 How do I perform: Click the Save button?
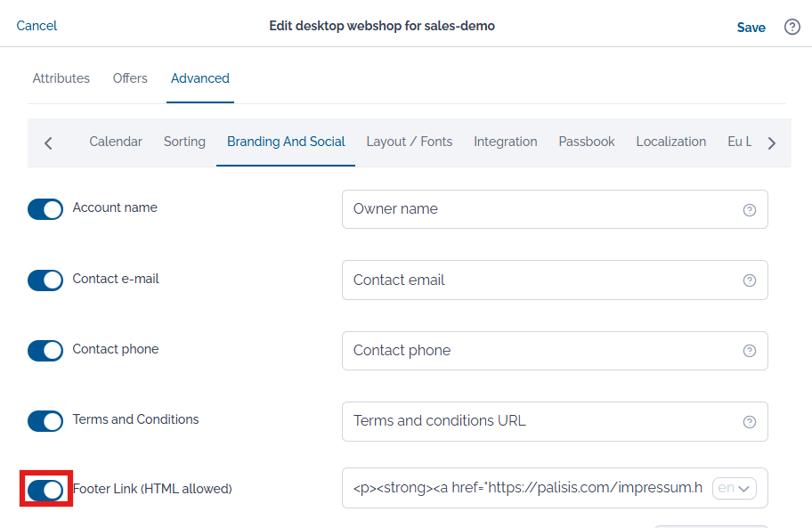pyautogui.click(x=751, y=28)
